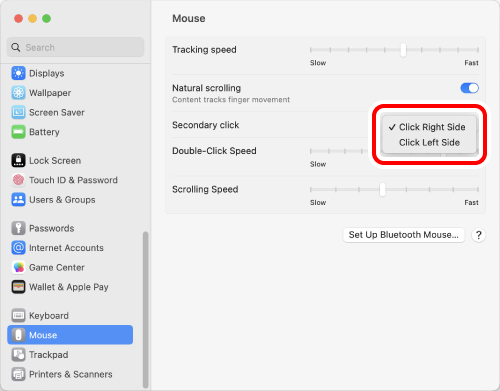Select the Game Center icon

coord(18,267)
